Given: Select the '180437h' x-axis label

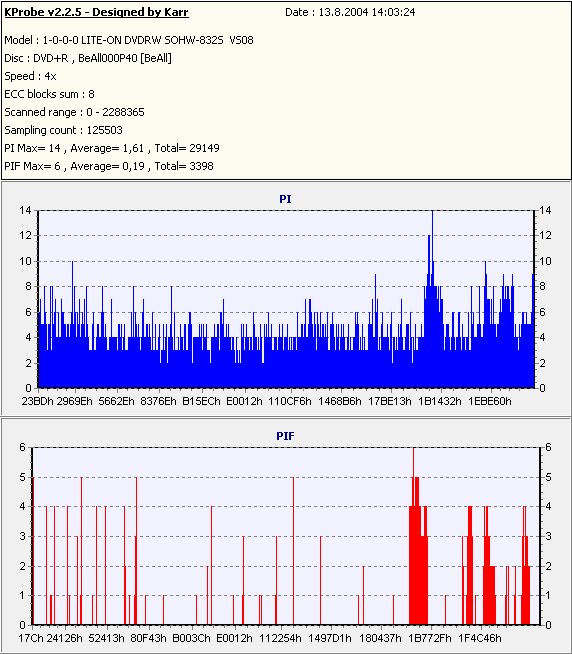Looking at the screenshot, I should click(x=380, y=638).
